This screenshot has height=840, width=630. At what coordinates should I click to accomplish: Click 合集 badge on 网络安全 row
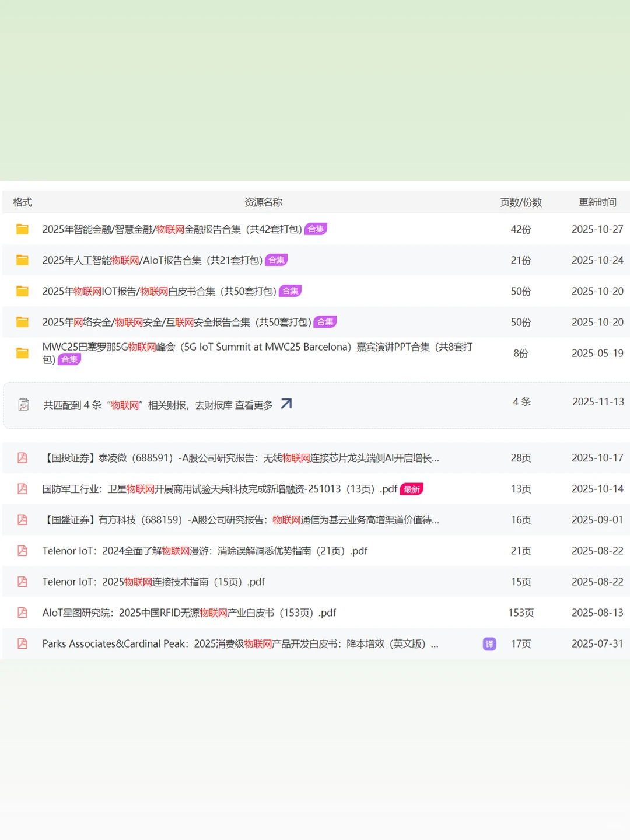[x=325, y=322]
